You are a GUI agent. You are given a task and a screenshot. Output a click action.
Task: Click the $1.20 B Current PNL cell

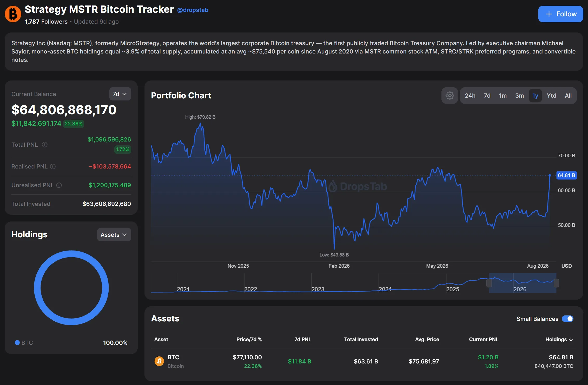point(488,357)
